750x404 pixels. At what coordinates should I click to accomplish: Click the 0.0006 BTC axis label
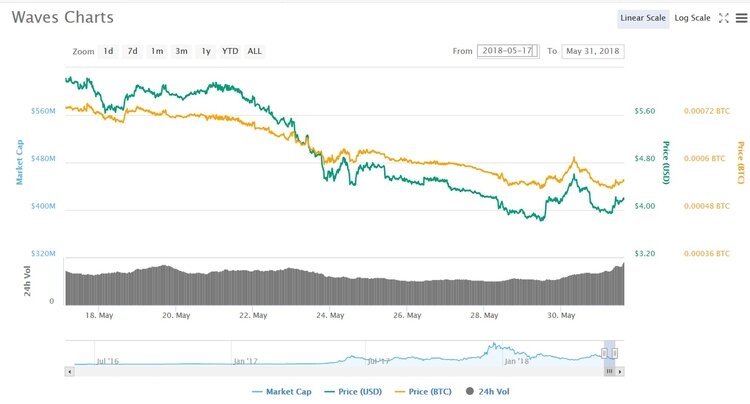[x=705, y=158]
